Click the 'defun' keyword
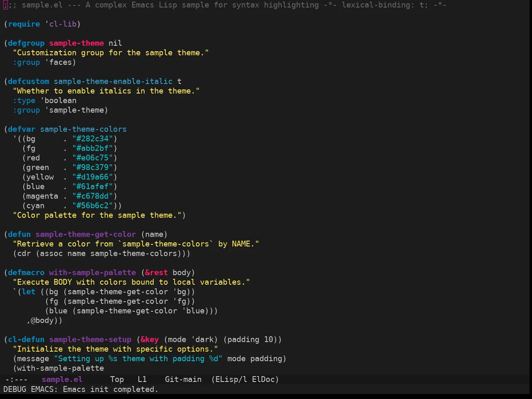Image resolution: width=532 pixels, height=399 pixels. point(20,234)
